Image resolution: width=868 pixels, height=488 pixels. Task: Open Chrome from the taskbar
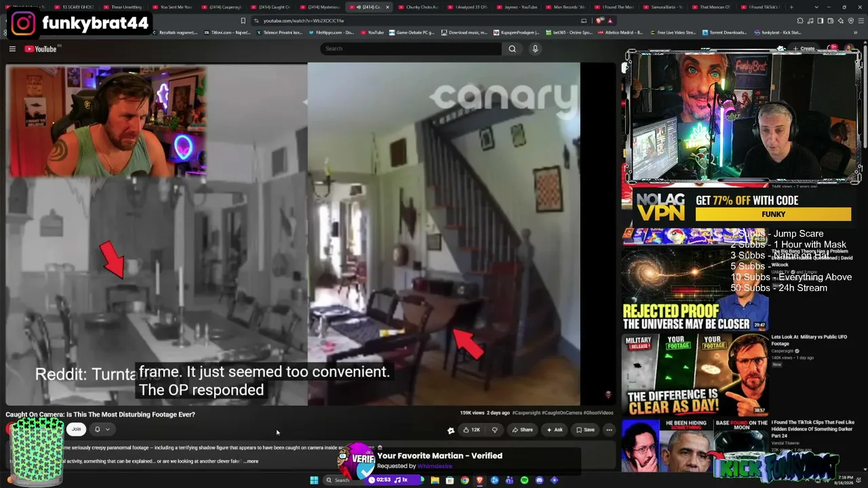pos(465,481)
